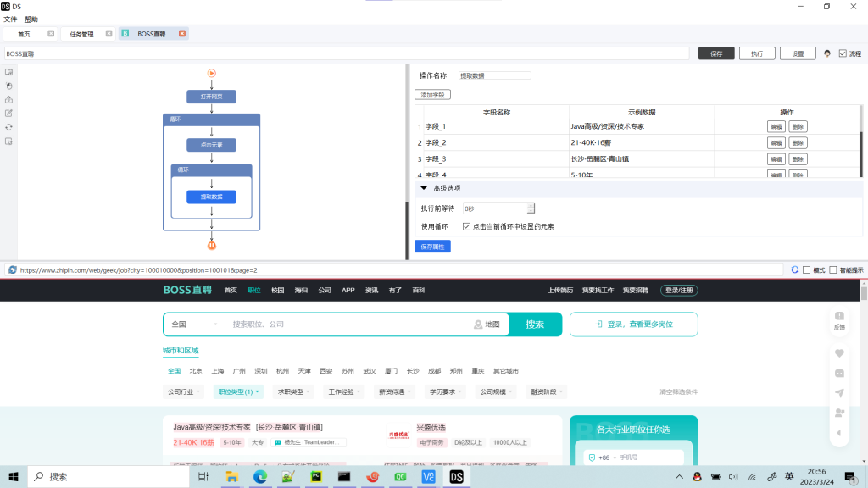This screenshot has height=488, width=868.
Task: Click the 保存 button in the toolbar
Action: click(715, 53)
